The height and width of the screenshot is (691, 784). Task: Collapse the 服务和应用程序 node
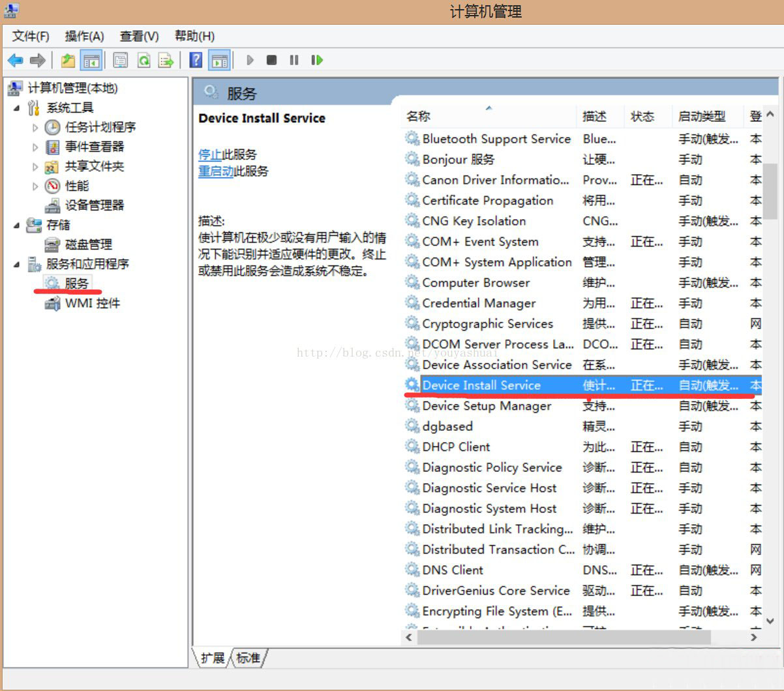pyautogui.click(x=18, y=264)
